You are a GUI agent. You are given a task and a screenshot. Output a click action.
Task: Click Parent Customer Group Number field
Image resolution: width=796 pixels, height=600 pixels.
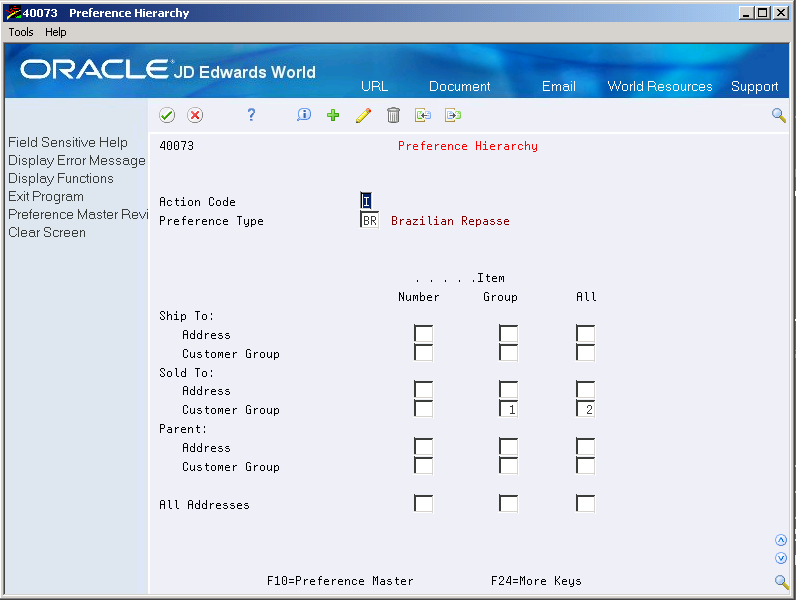pos(423,466)
